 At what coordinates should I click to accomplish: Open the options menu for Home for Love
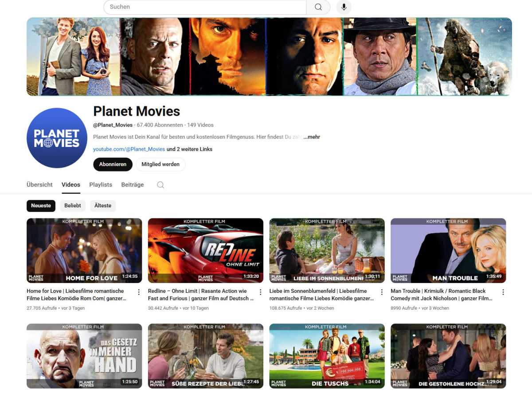[139, 292]
